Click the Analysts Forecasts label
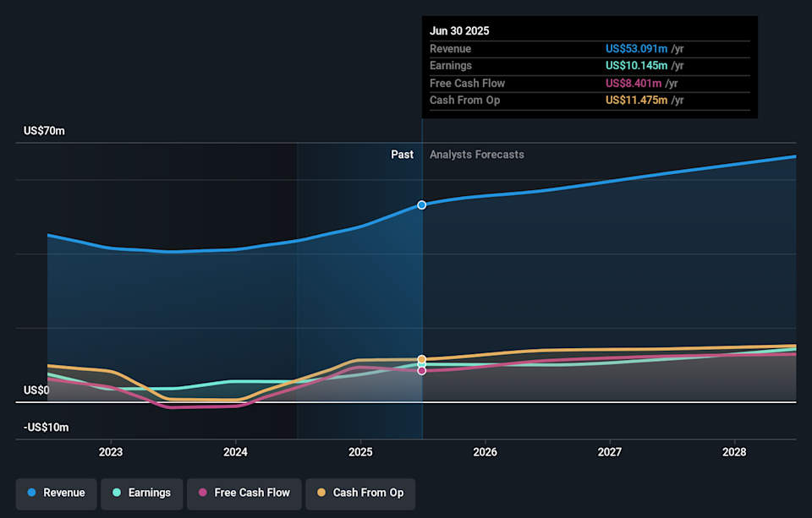The height and width of the screenshot is (518, 812). click(476, 155)
